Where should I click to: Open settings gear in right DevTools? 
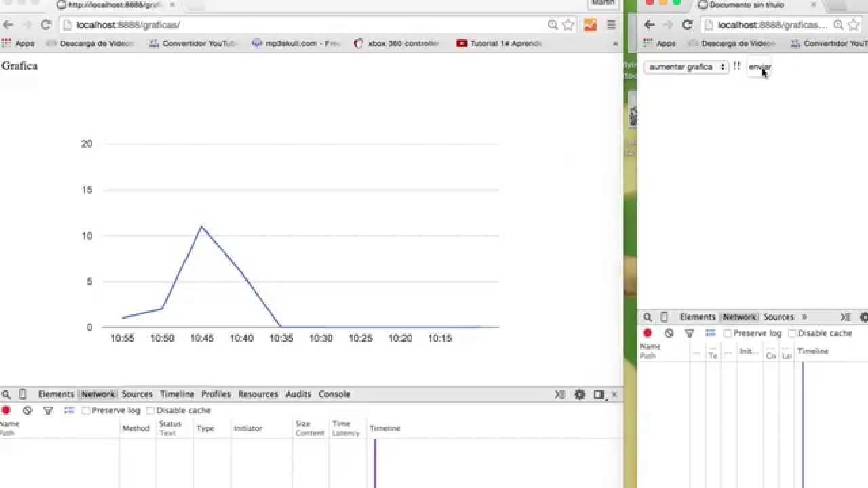(x=864, y=317)
